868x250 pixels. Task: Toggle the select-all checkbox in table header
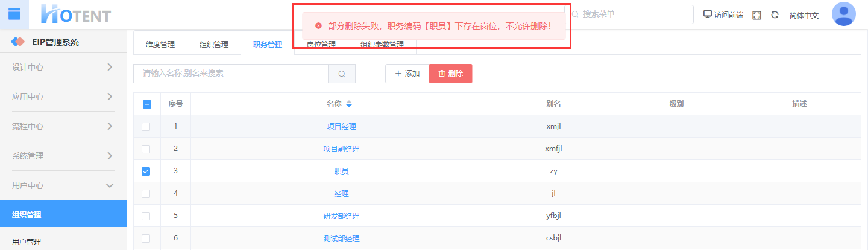point(146,104)
